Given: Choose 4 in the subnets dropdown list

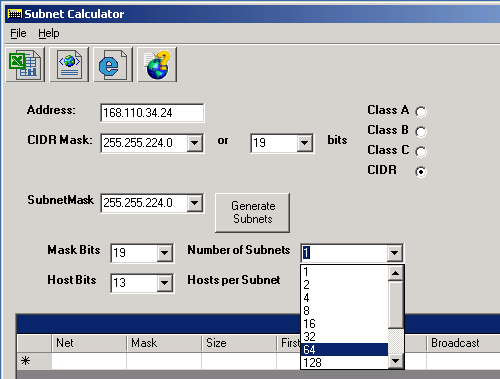Looking at the screenshot, I should 344,298.
